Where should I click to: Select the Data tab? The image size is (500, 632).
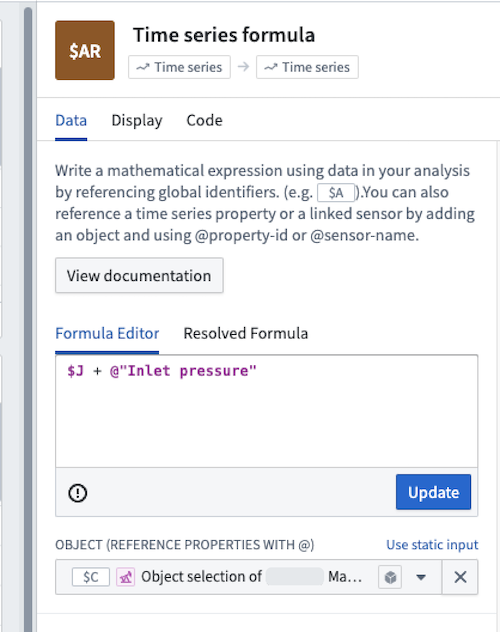[71, 121]
